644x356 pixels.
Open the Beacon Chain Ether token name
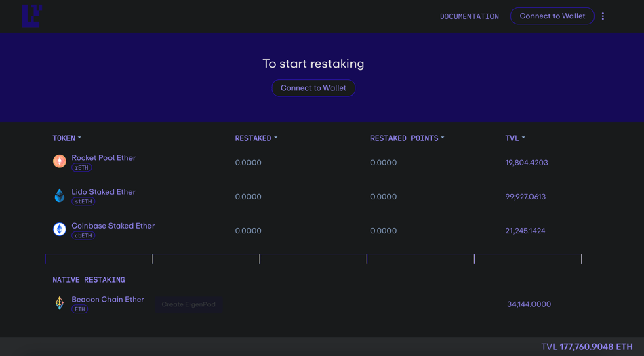(108, 300)
